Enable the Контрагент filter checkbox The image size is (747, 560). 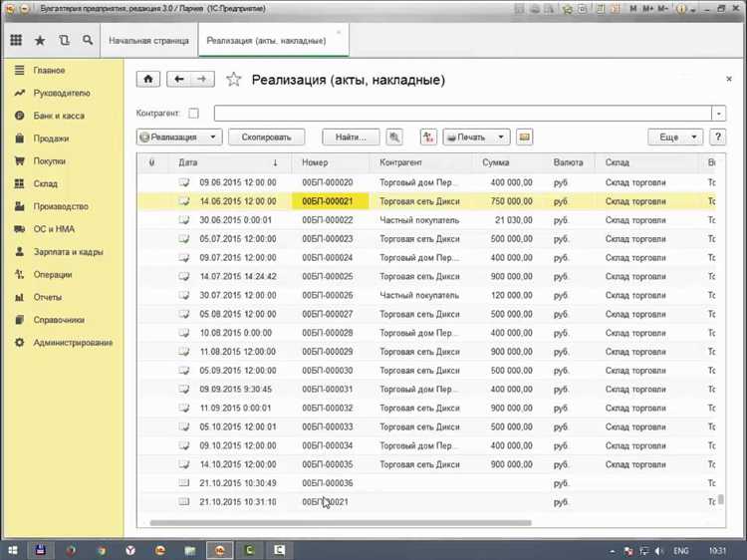[193, 114]
